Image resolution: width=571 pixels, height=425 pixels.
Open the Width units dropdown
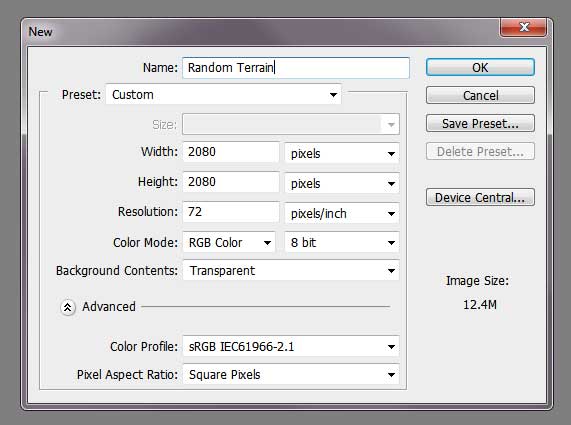[342, 153]
